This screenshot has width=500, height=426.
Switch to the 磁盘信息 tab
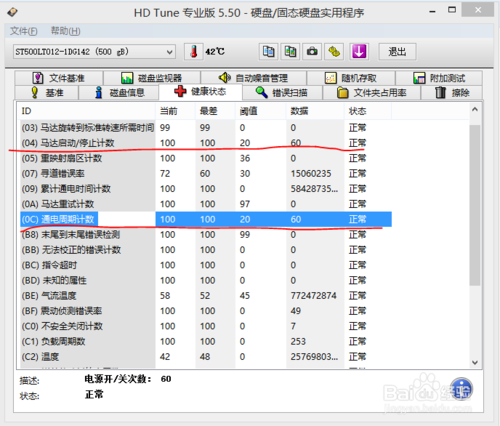coord(119,92)
